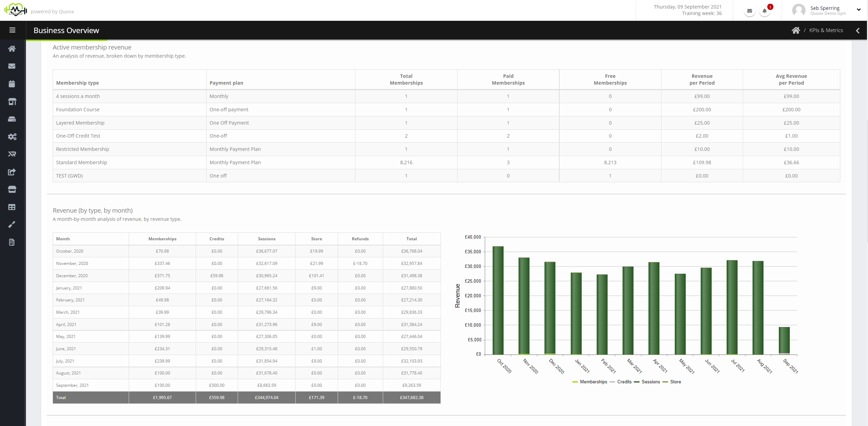The height and width of the screenshot is (426, 868).
Task: Open the Home dashboard icon in sidebar
Action: point(12,48)
